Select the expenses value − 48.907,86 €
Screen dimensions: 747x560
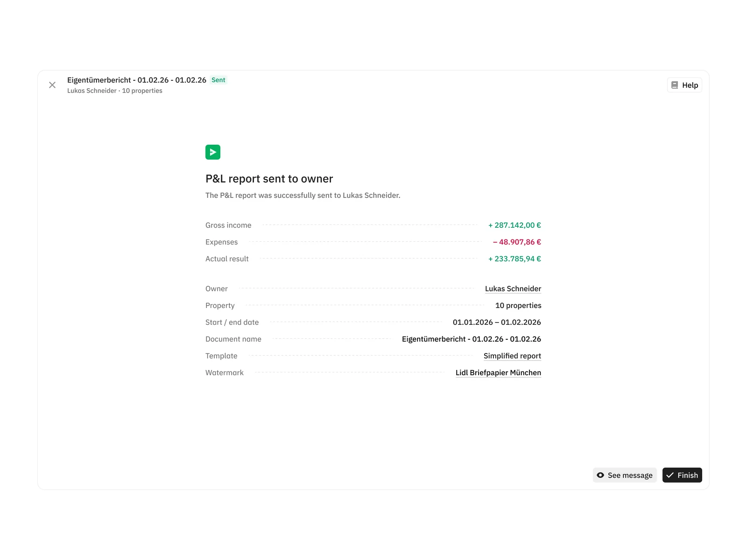pos(517,242)
